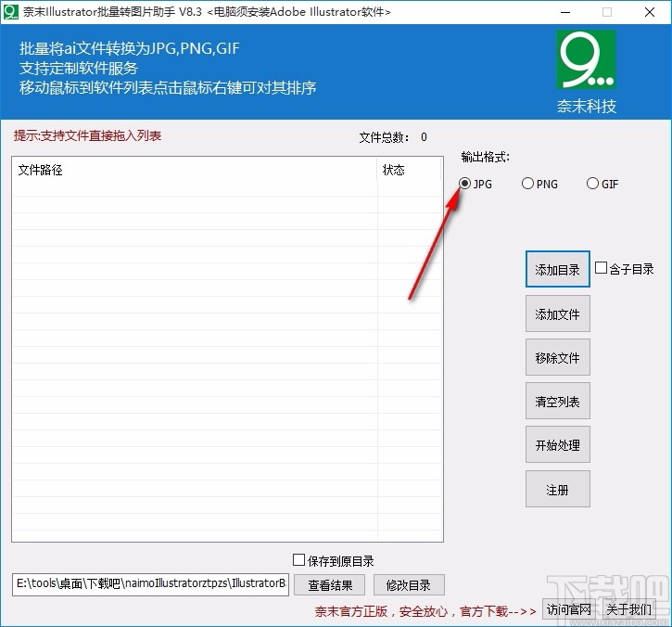Click the 奈末官方正版 red notice text

(425, 611)
